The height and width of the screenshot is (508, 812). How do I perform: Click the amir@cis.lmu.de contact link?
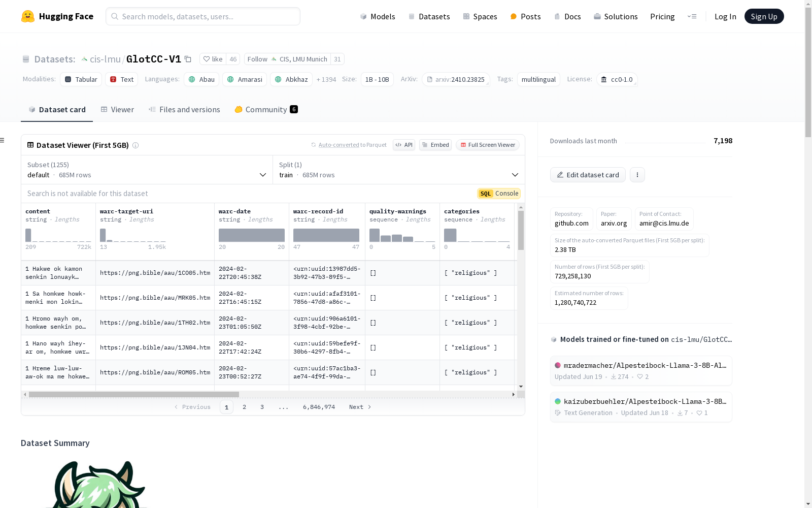(664, 219)
